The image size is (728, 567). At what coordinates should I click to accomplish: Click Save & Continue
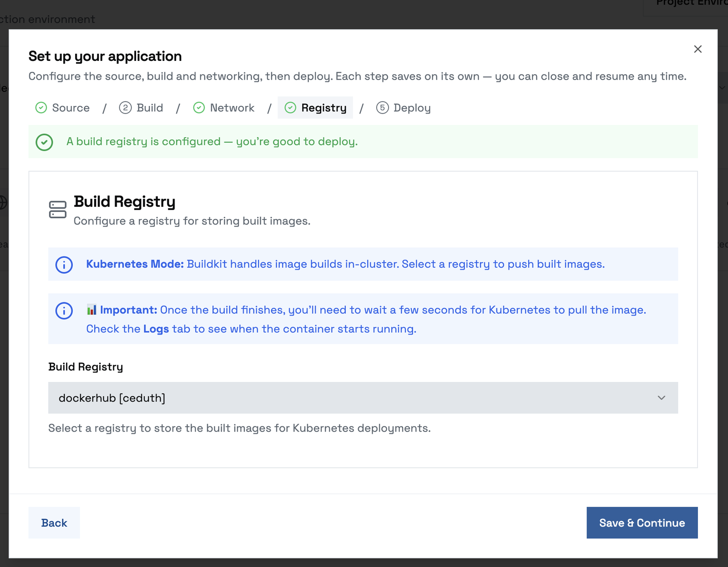[642, 523]
